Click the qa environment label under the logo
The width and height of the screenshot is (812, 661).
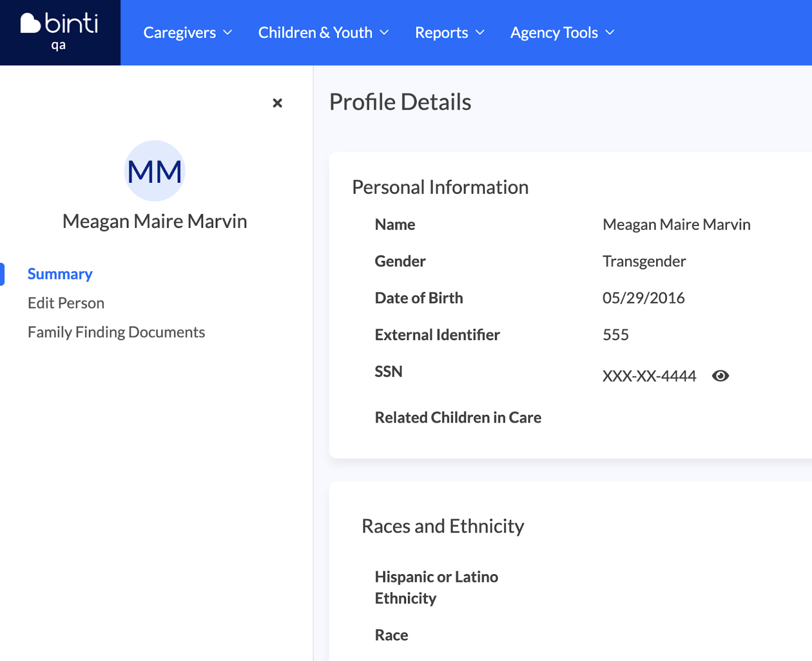[x=58, y=46]
